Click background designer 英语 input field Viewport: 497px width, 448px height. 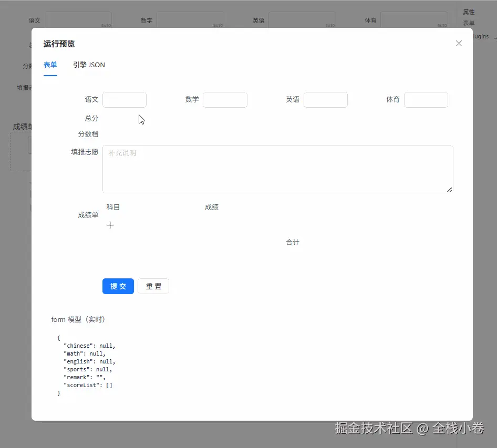[x=302, y=20]
